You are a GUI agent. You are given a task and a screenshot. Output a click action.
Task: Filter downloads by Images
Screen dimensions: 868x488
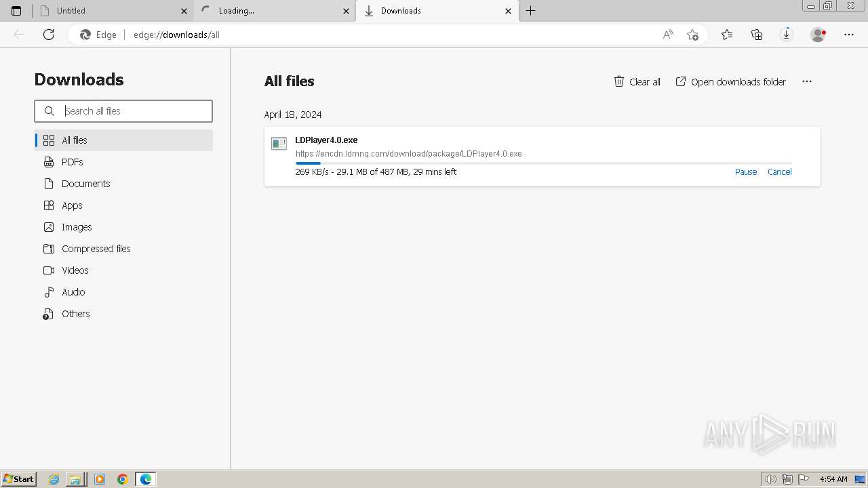pyautogui.click(x=123, y=227)
